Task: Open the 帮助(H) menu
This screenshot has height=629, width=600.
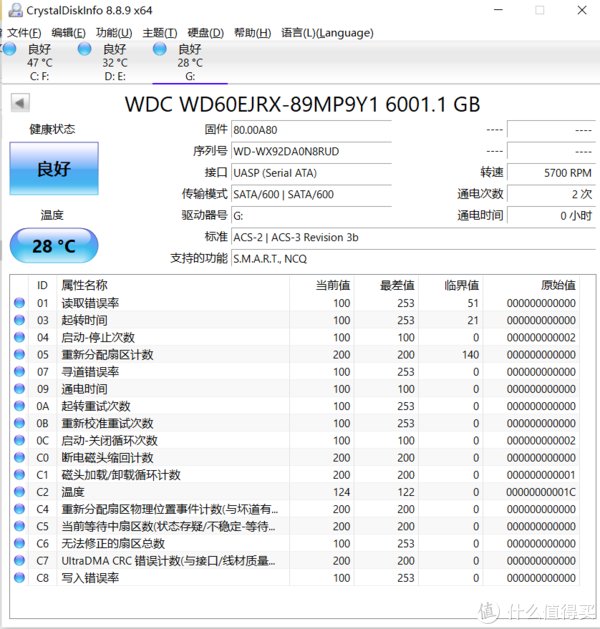Action: point(253,32)
